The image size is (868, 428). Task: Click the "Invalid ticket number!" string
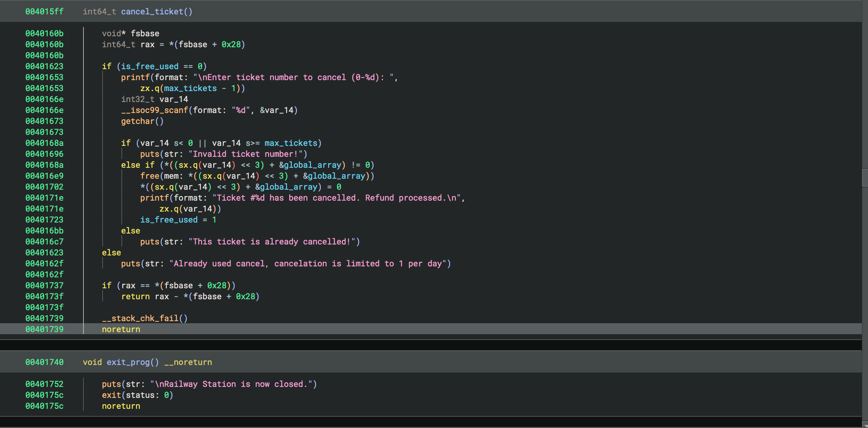click(x=245, y=154)
